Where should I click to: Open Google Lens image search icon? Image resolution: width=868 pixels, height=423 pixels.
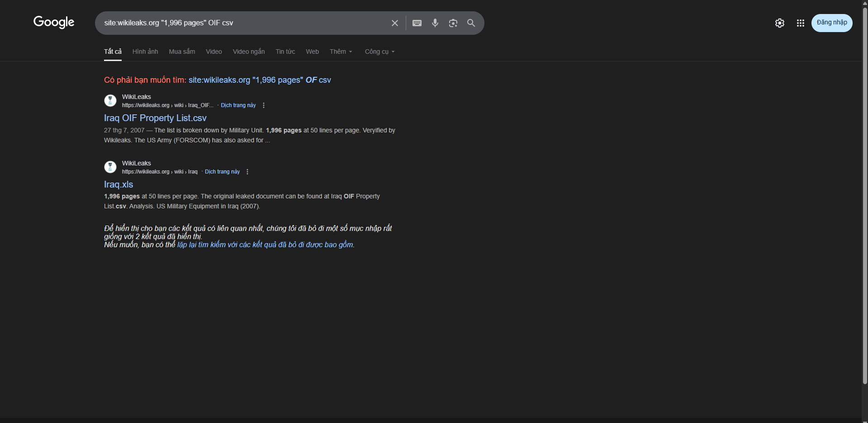click(x=453, y=23)
